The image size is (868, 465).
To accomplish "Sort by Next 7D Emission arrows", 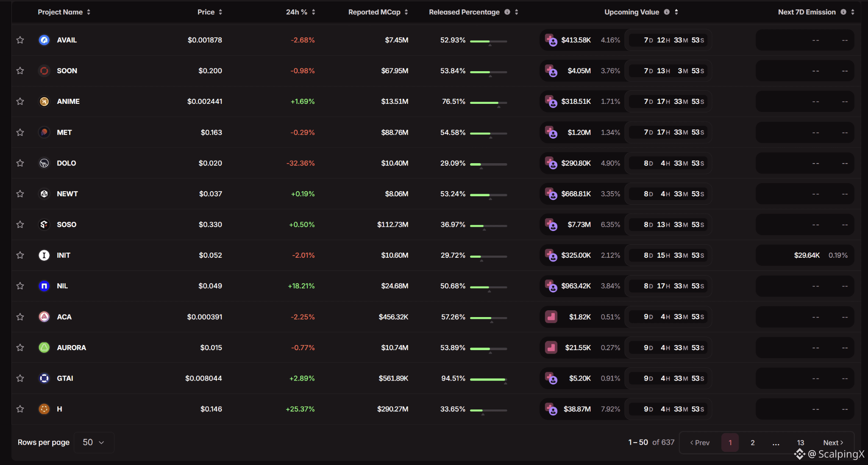I will tap(853, 12).
